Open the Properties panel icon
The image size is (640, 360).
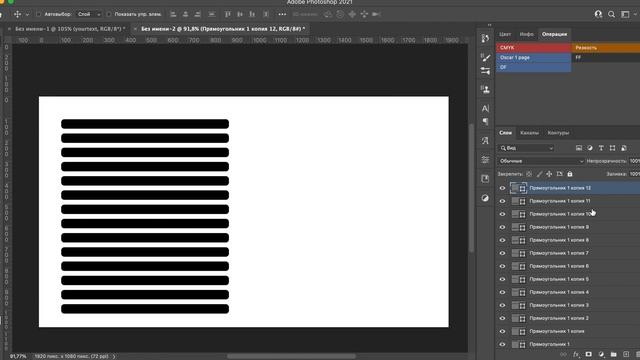click(x=485, y=160)
